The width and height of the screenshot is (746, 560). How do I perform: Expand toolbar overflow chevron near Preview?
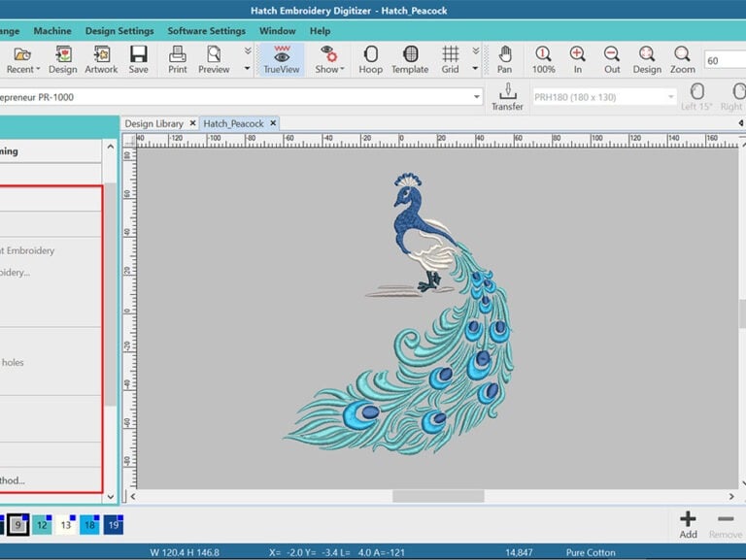pos(248,50)
